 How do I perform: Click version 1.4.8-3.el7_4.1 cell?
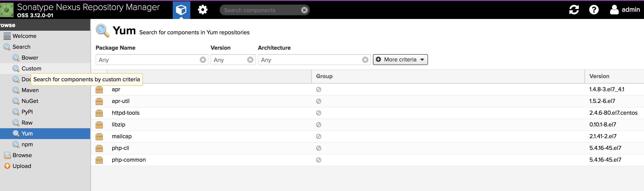pyautogui.click(x=607, y=89)
